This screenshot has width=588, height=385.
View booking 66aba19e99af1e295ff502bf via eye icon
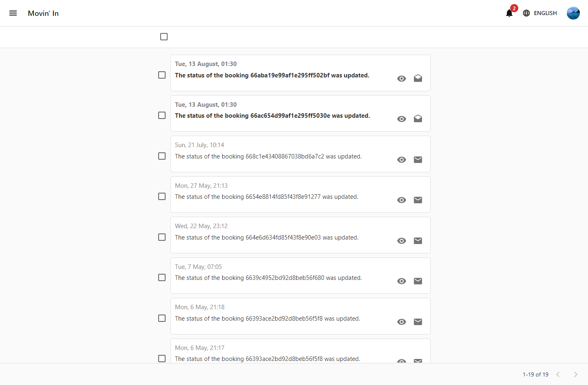[402, 79]
